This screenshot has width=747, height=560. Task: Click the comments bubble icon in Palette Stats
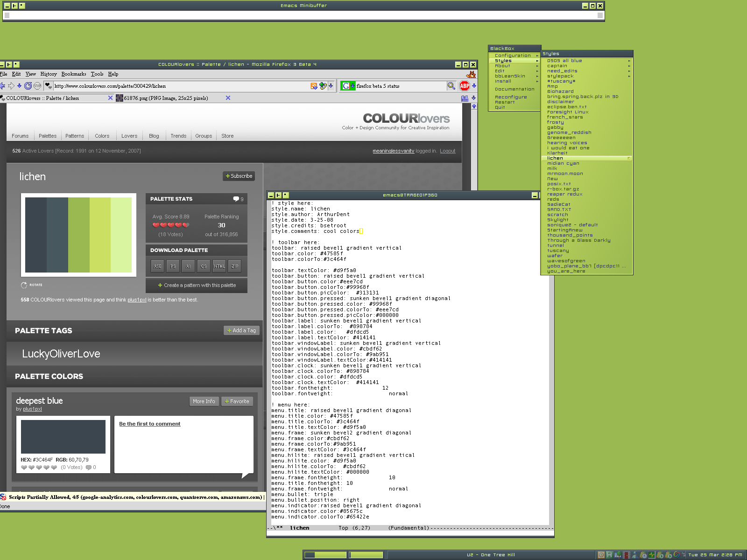tap(236, 199)
